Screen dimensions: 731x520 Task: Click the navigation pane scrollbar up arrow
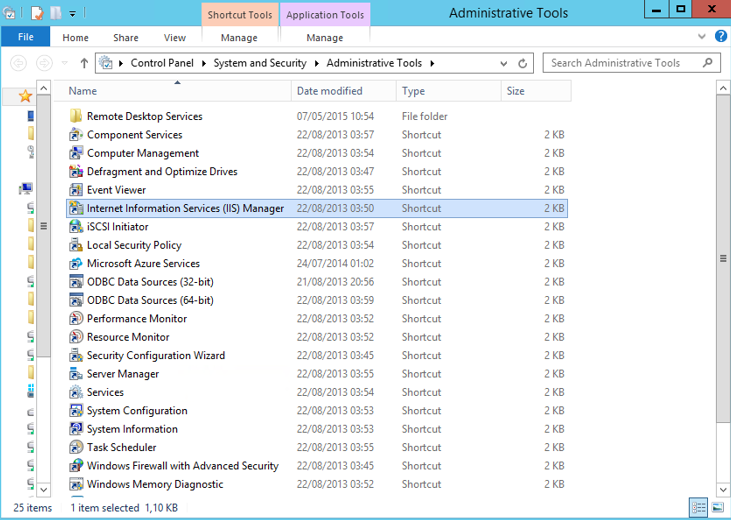[43, 88]
